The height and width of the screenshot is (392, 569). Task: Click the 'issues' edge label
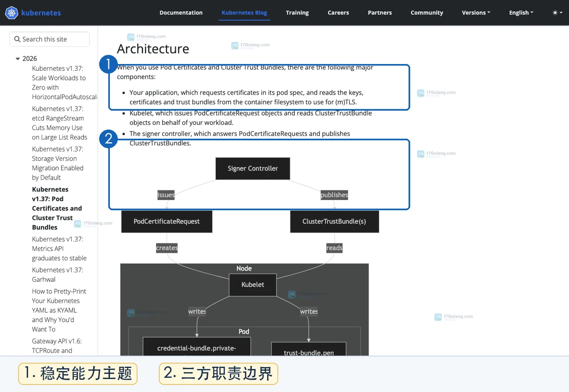pyautogui.click(x=166, y=195)
